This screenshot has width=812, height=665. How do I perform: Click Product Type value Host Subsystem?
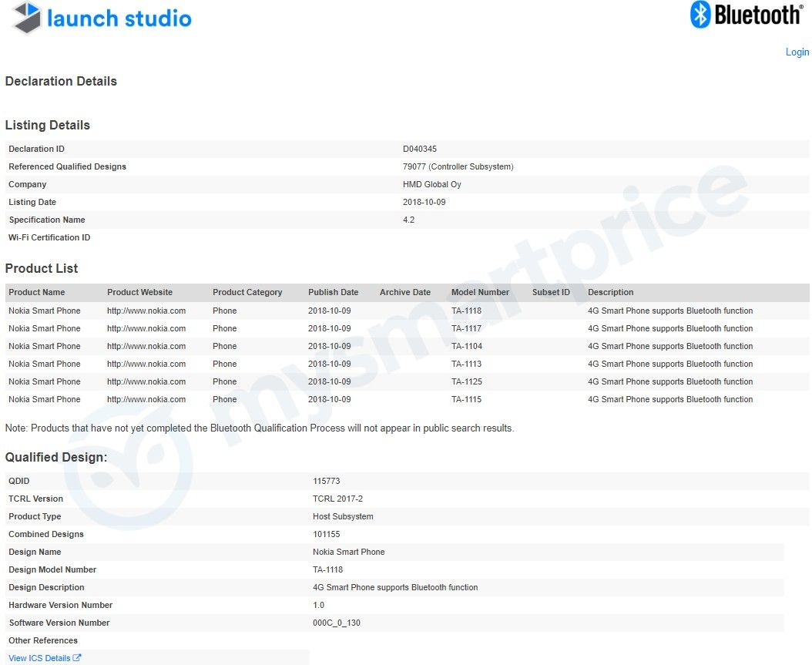click(343, 516)
